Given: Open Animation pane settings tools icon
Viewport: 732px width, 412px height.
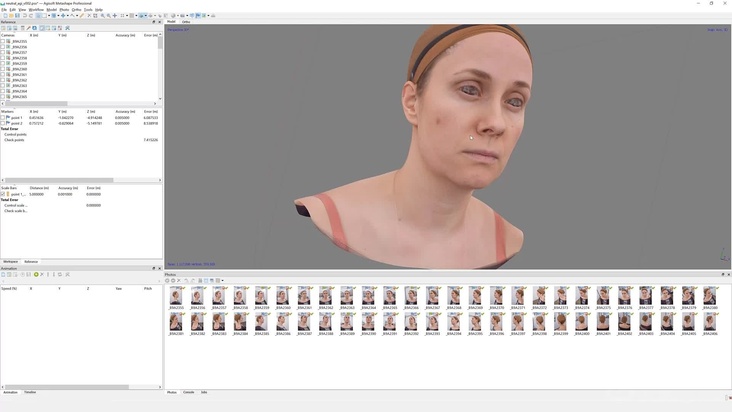Looking at the screenshot, I should [67, 274].
